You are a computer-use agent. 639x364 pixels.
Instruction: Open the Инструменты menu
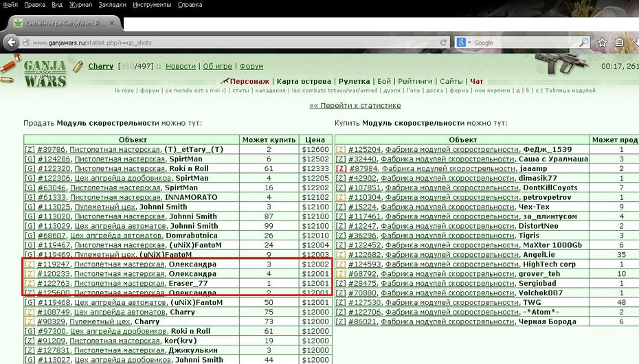[152, 5]
